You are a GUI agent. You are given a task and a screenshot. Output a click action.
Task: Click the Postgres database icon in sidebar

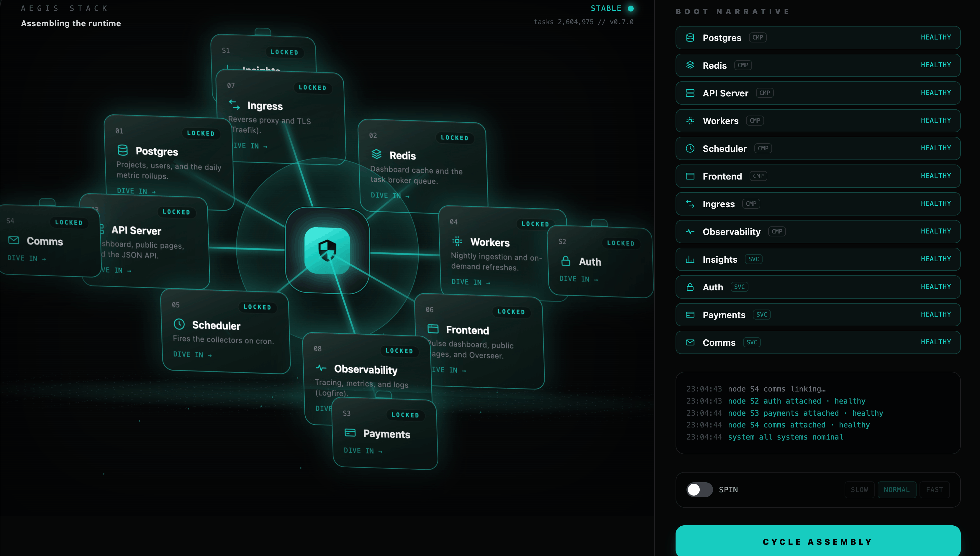(690, 37)
